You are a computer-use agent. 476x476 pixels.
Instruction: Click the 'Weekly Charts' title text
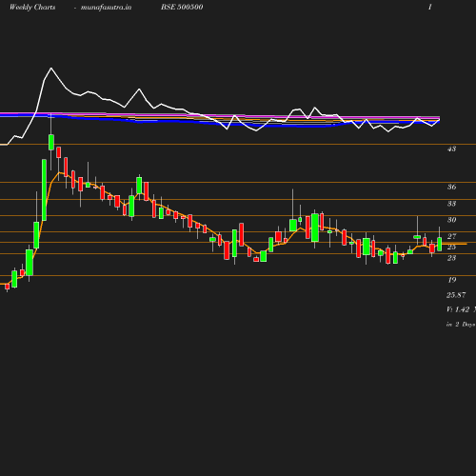[x=32, y=8]
